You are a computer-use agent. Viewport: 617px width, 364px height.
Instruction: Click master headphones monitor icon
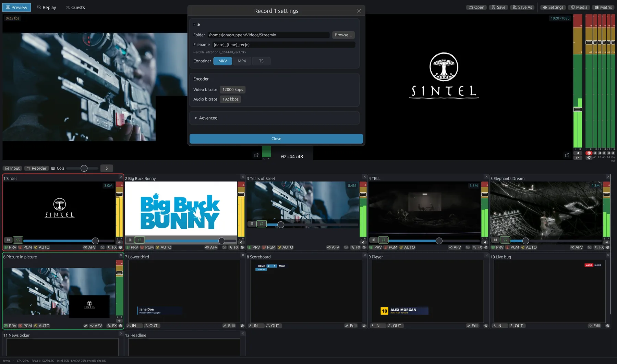589,158
